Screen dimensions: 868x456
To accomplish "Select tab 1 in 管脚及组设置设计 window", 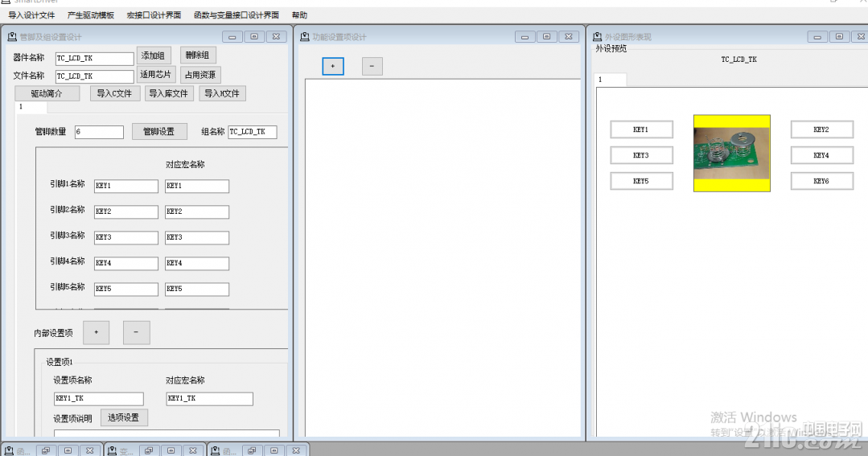I will point(31,107).
